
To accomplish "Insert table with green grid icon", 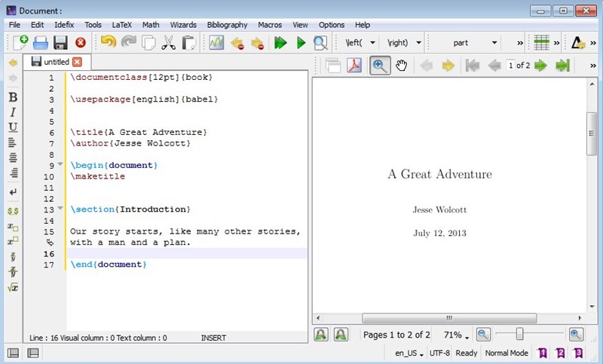I will coord(541,43).
